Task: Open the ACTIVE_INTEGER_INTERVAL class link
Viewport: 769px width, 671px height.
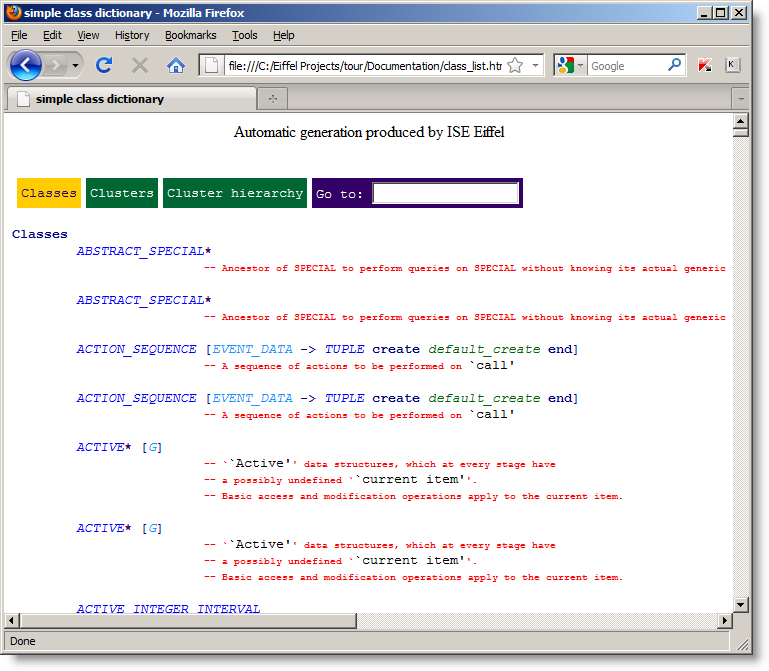Action: [168, 609]
